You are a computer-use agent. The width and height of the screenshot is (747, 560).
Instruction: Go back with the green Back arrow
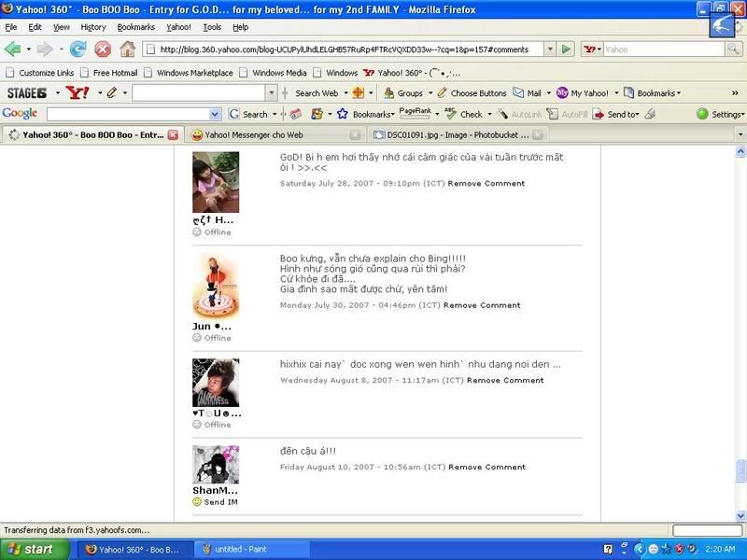coord(13,49)
